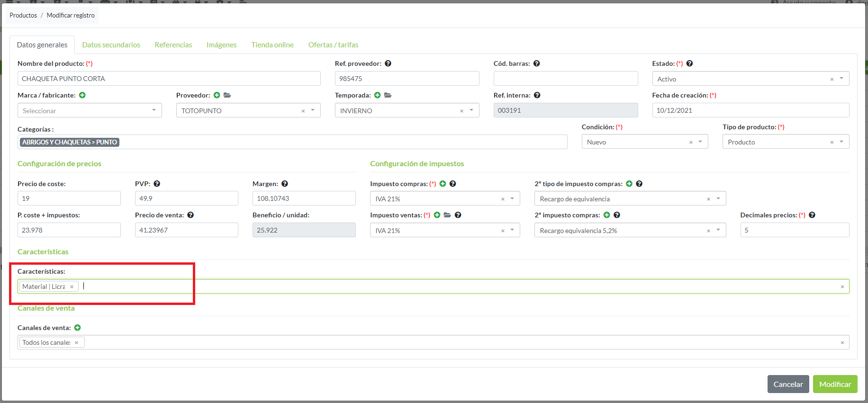Remove the Todos los canales tag

point(77,343)
